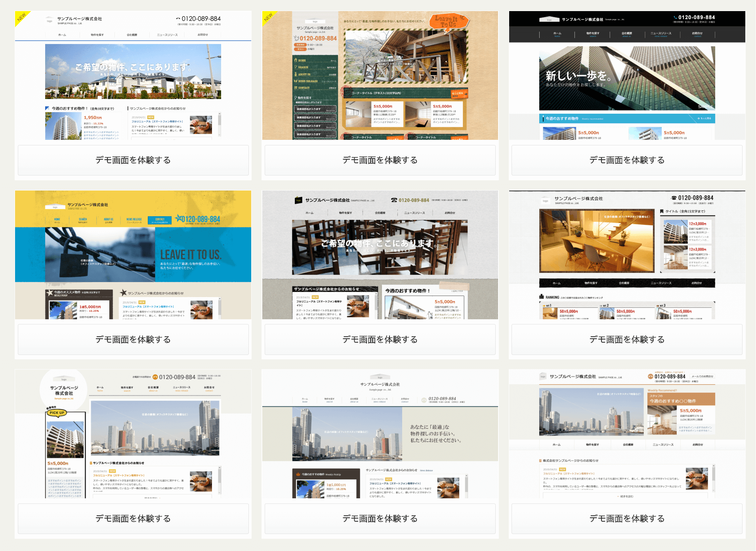Screen dimensions: 756x551
Task: Open the black header template with skyscraper photo
Action: 627,160
